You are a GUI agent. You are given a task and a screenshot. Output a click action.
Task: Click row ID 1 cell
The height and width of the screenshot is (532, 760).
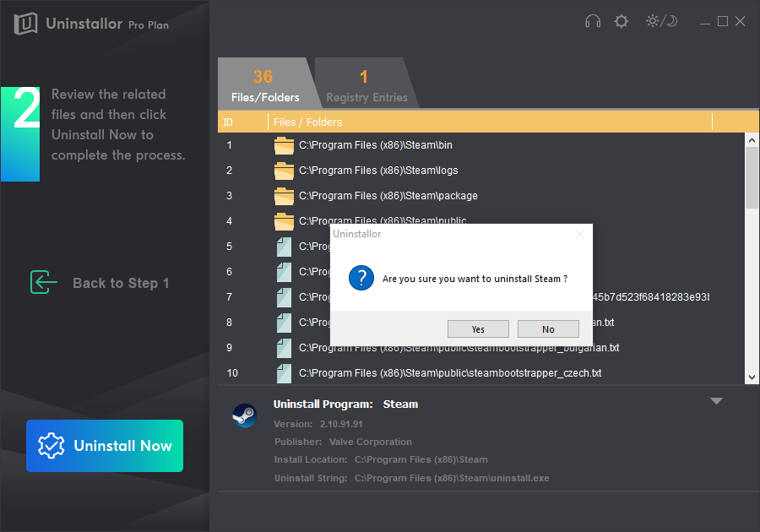229,145
